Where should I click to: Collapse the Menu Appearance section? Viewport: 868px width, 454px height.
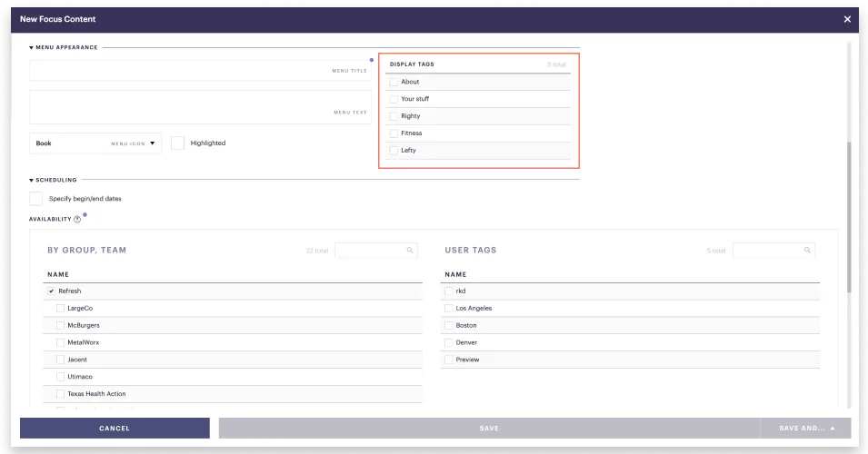coord(32,47)
